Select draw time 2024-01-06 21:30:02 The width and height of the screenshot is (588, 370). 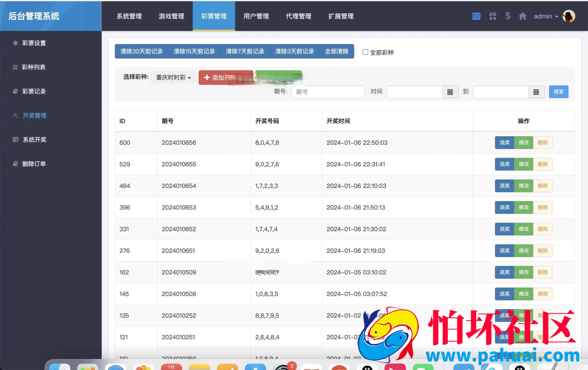click(x=356, y=229)
